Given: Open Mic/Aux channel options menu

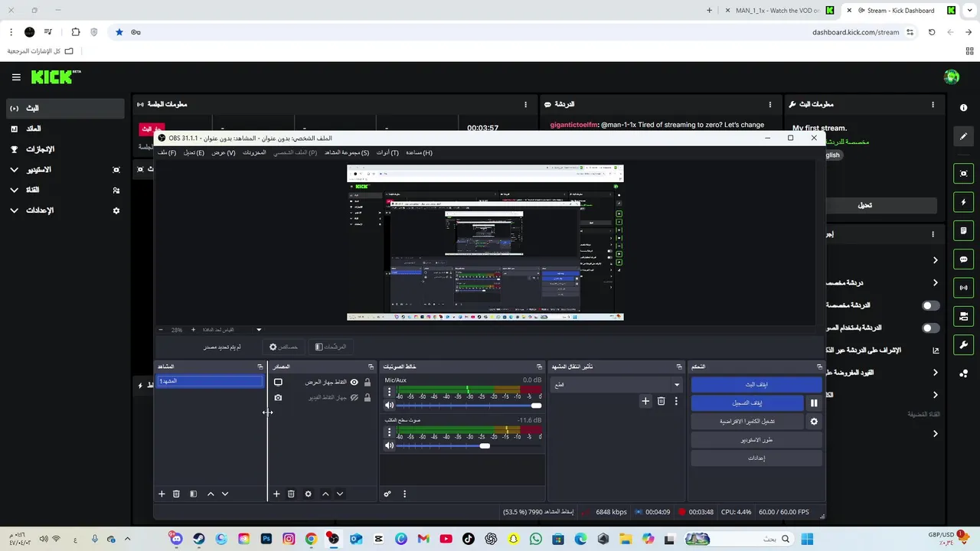Looking at the screenshot, I should click(x=389, y=392).
